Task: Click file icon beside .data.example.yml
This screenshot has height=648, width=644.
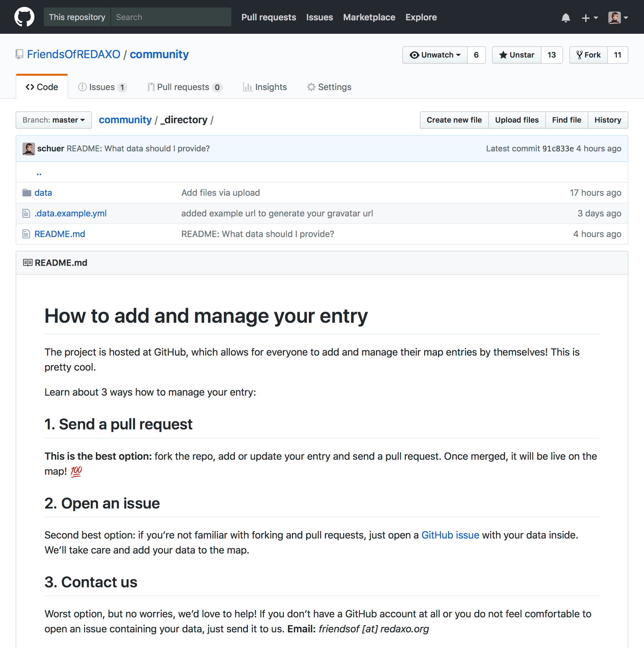Action: [x=26, y=213]
